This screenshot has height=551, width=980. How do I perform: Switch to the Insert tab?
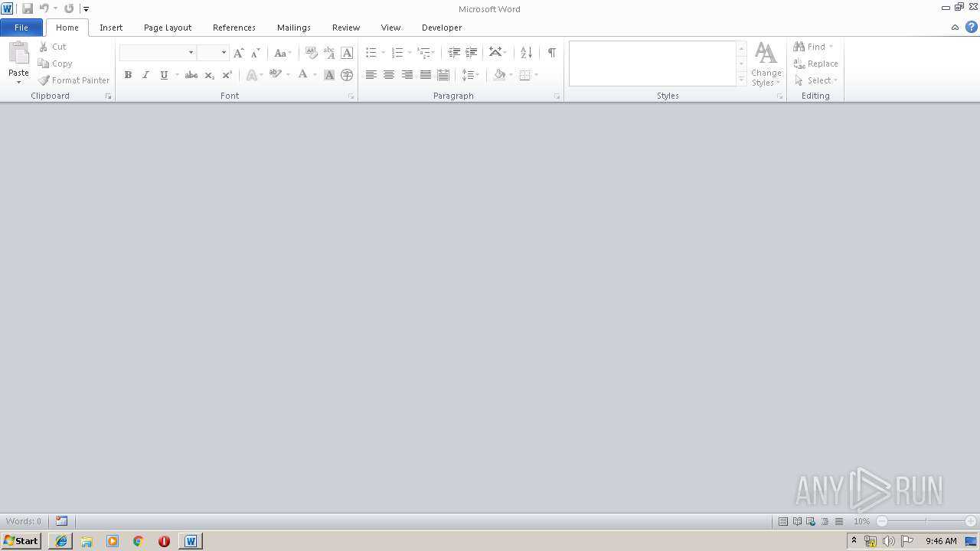point(111,28)
